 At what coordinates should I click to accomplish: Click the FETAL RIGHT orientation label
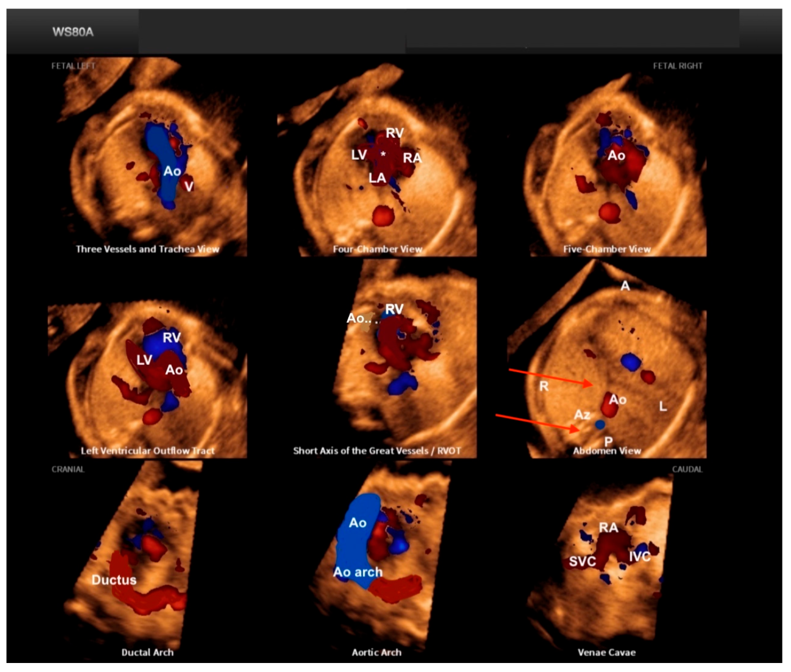(677, 66)
